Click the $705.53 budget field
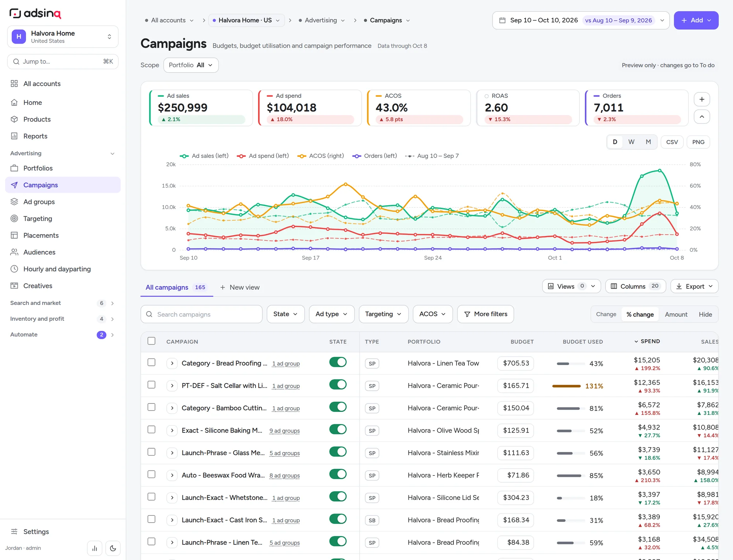 point(516,363)
